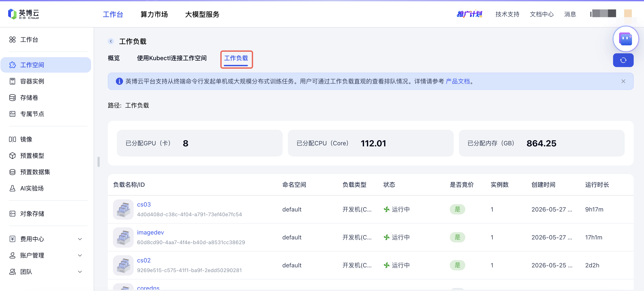Open the 预置模型 cube icon

12,156
